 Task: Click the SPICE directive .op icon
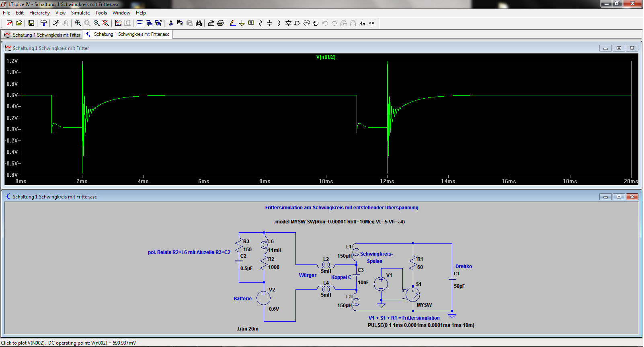pos(371,23)
